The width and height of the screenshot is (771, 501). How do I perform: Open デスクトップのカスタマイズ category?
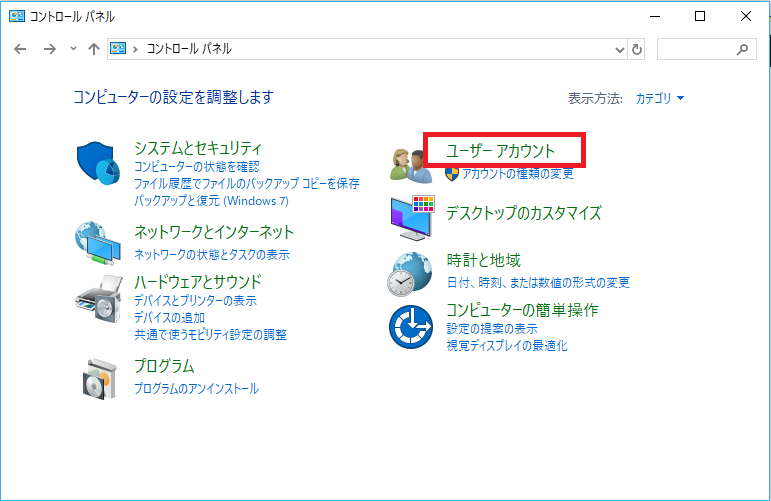point(524,213)
